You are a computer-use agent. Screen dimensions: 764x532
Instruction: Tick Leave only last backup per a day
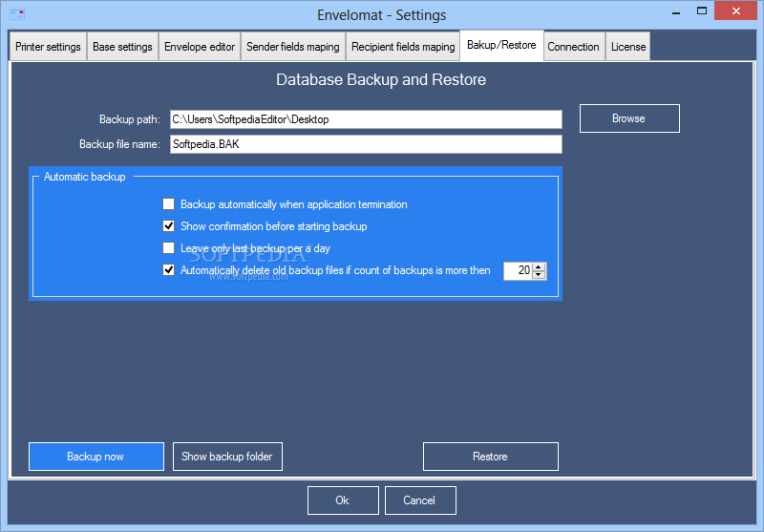(x=169, y=248)
